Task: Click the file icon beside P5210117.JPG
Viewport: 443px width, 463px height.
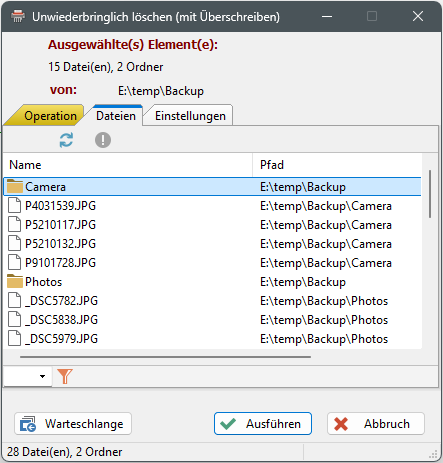Action: point(14,225)
